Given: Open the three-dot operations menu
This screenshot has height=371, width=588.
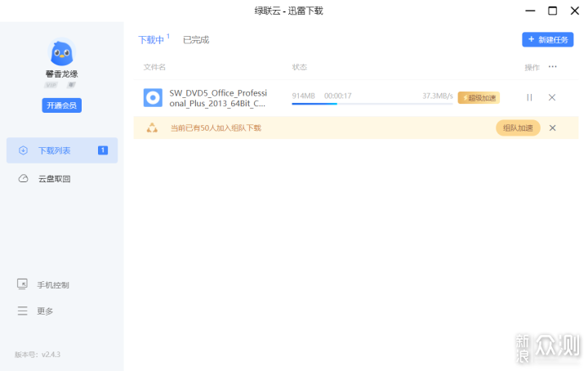Looking at the screenshot, I should click(552, 67).
